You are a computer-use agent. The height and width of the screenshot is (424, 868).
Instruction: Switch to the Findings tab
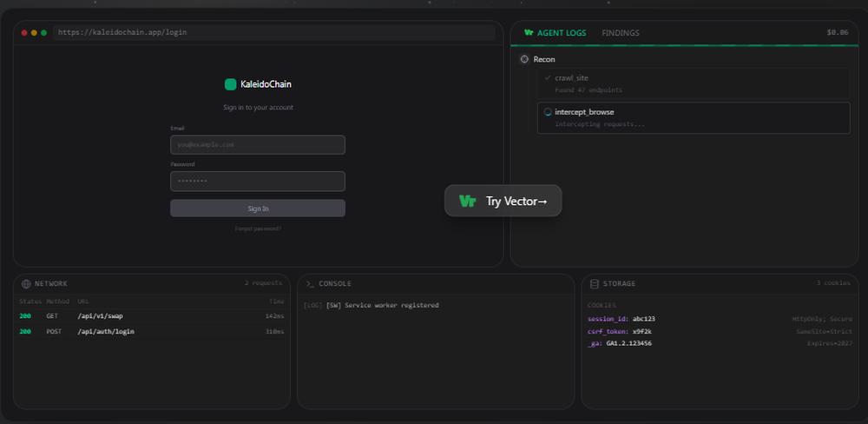coord(621,33)
